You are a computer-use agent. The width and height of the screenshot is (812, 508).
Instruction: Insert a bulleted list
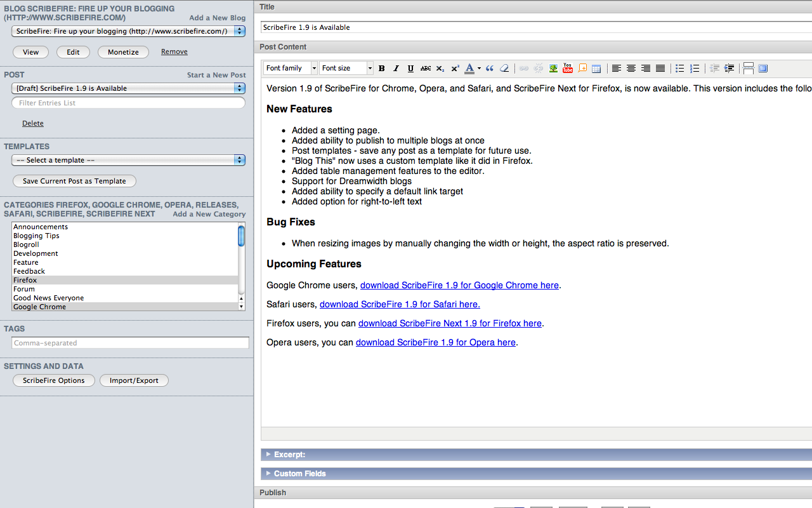coord(680,69)
